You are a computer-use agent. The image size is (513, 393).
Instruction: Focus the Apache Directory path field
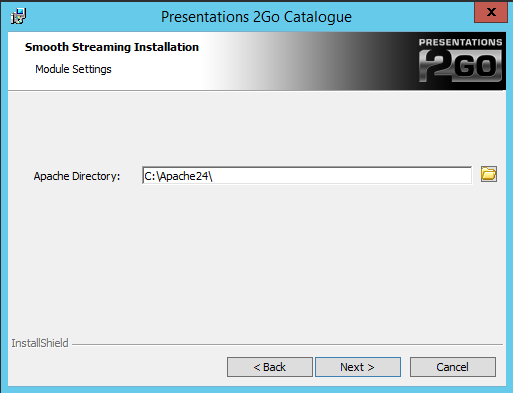(x=307, y=175)
